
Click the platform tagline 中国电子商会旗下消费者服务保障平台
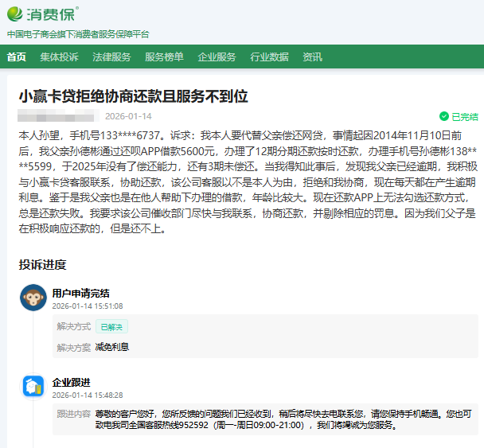(78, 34)
